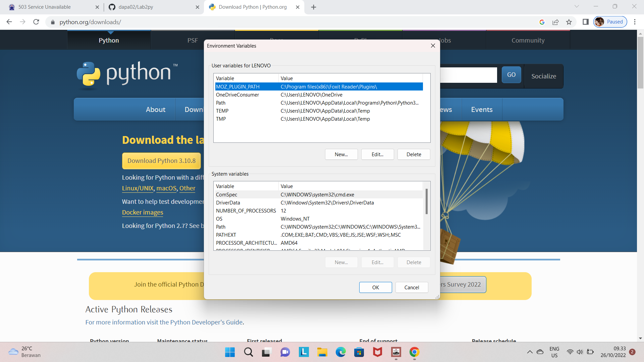
Task: Open the McAfee icon in the taskbar
Action: point(377,352)
